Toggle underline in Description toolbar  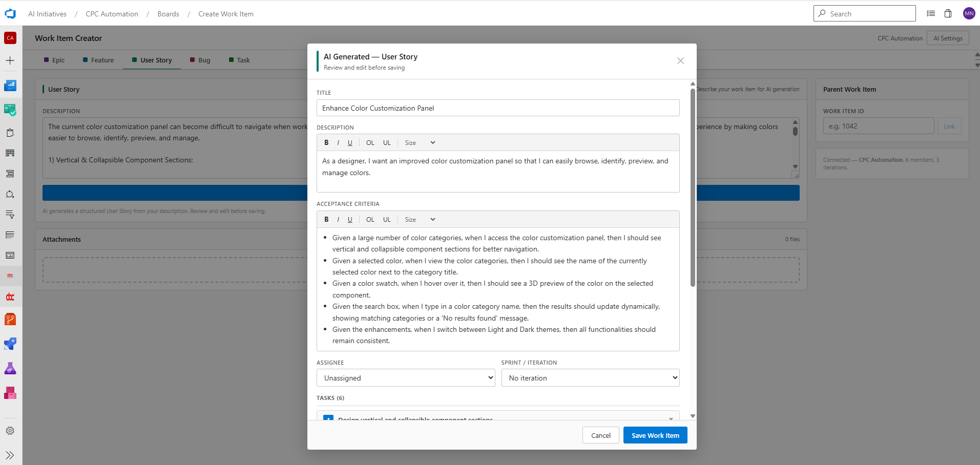350,143
